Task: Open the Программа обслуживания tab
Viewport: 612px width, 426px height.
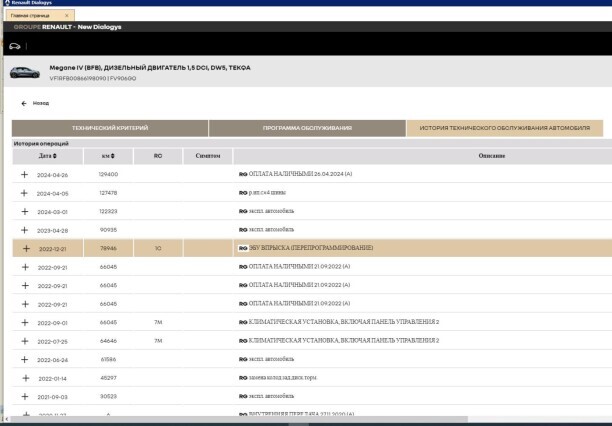Action: (x=307, y=128)
